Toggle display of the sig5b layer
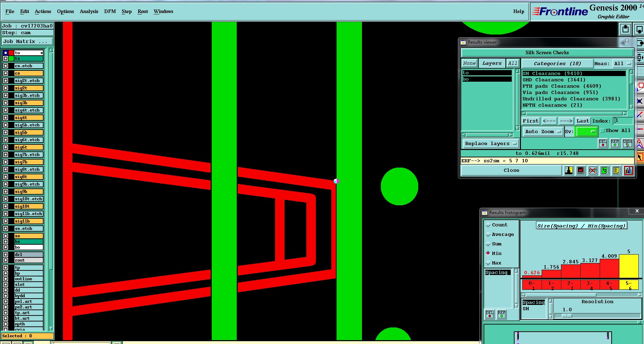644x344 pixels. click(6, 132)
